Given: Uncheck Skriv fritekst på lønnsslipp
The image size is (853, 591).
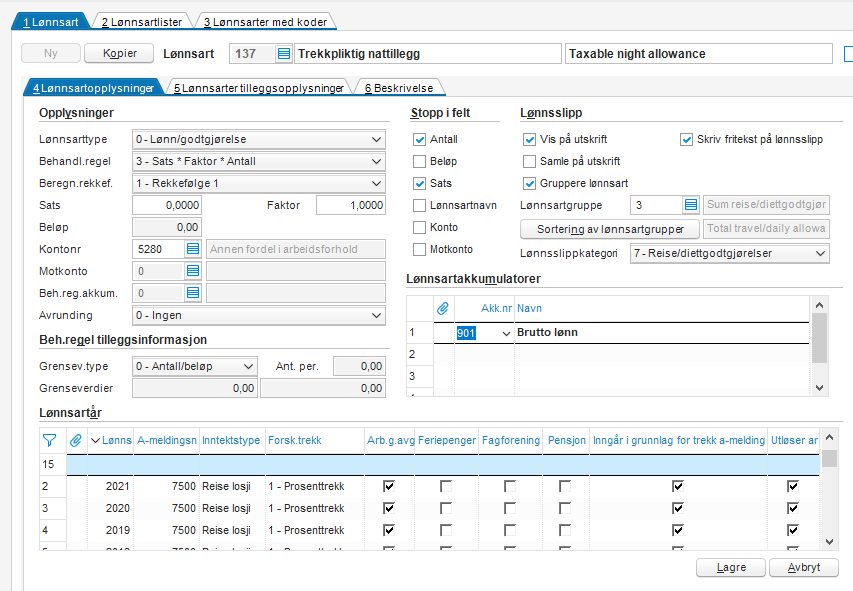Looking at the screenshot, I should click(x=686, y=139).
